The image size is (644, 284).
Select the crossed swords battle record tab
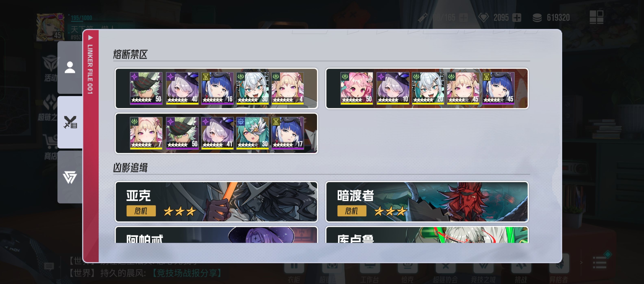click(70, 122)
